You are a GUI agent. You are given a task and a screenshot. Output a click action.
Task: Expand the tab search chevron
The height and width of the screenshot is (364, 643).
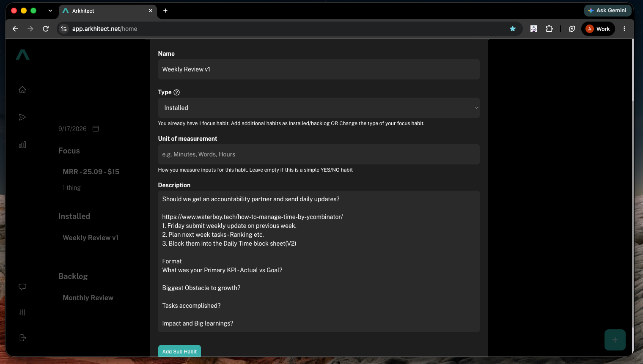50,11
